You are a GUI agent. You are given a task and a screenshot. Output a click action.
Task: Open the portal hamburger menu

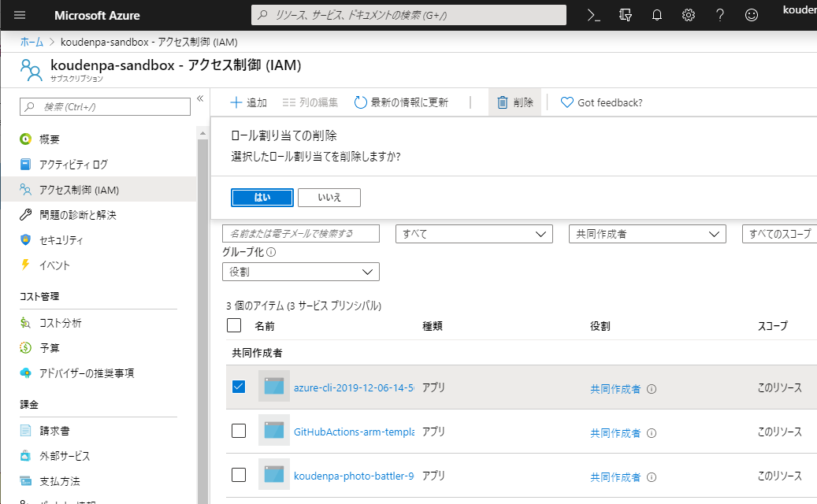(x=20, y=14)
